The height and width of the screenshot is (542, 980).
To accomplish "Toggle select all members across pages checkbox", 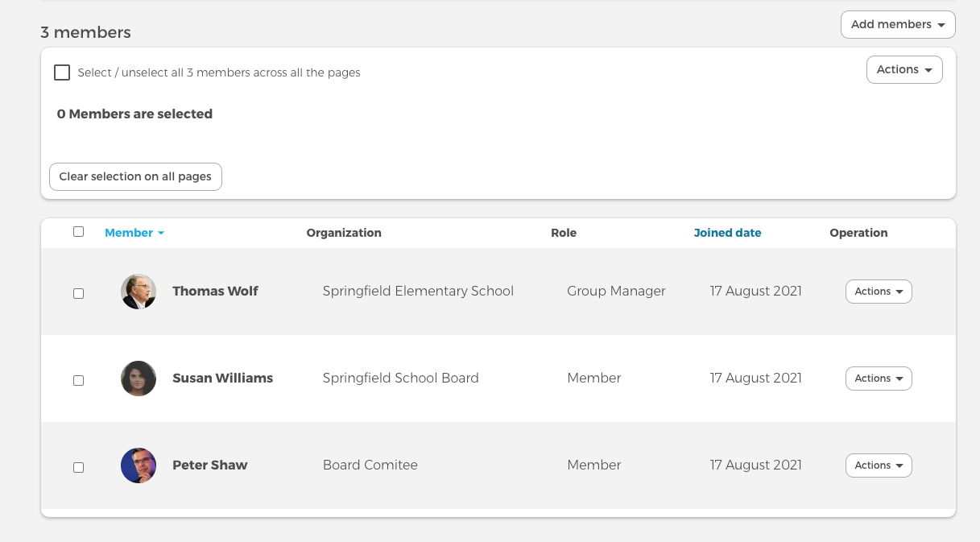I will [x=62, y=72].
